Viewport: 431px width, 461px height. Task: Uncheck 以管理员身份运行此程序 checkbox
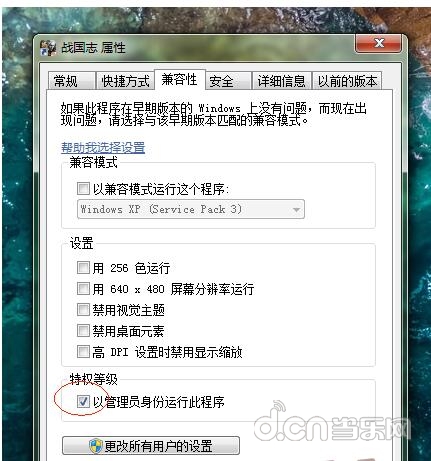coord(83,401)
